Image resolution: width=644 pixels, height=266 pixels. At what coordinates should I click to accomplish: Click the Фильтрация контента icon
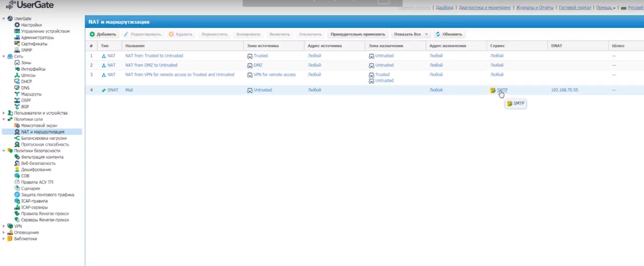(17, 157)
